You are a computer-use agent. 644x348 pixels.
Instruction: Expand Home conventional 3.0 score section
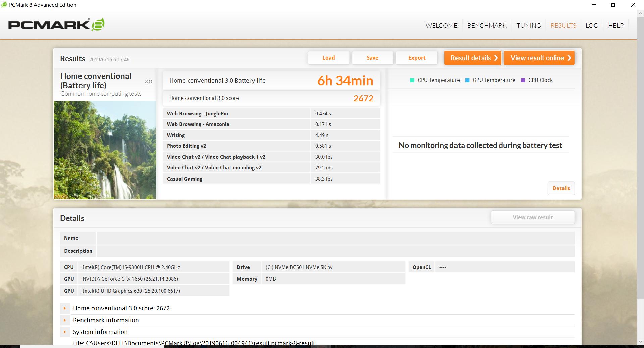(x=65, y=308)
